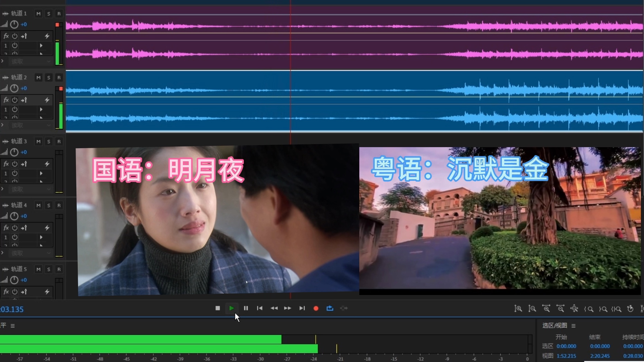This screenshot has width=644, height=362.
Task: Click the red Record button
Action: click(316, 308)
